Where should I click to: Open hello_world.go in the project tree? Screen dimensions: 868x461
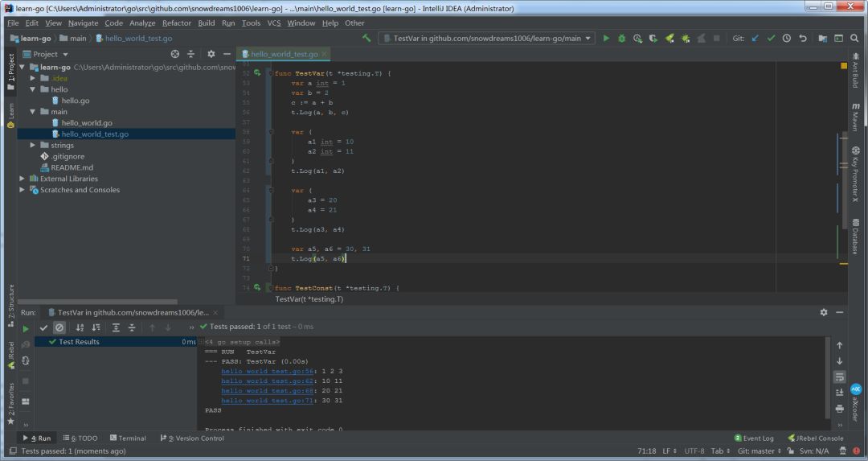tap(87, 123)
